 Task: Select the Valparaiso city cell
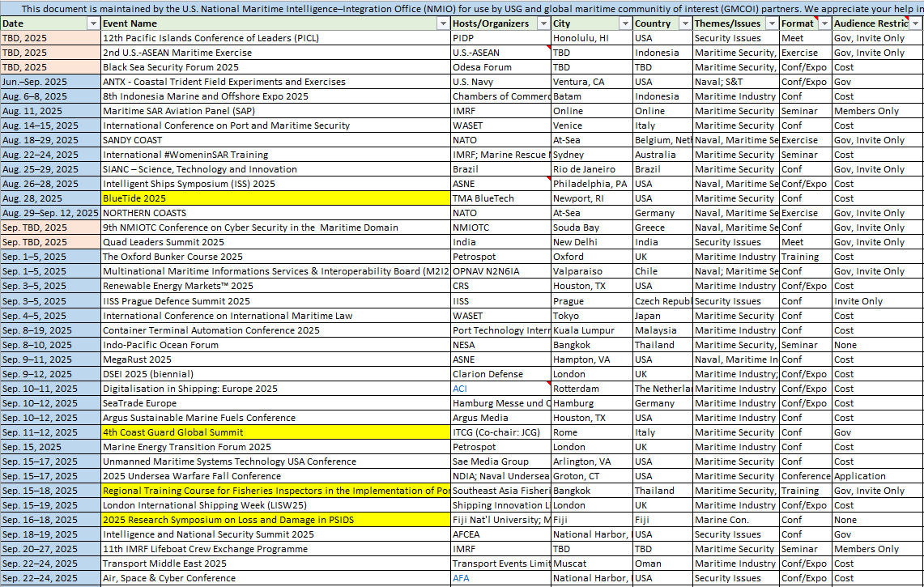pos(592,272)
